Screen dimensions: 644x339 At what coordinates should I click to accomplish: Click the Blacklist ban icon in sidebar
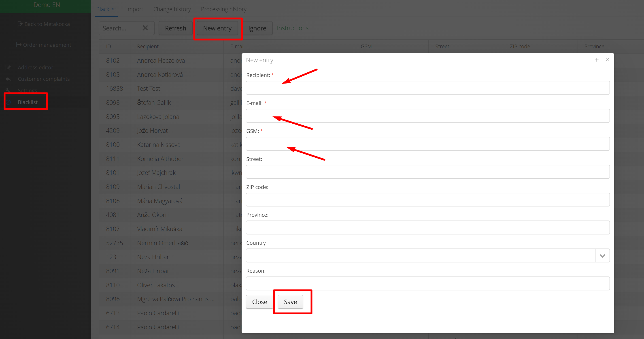coord(9,102)
